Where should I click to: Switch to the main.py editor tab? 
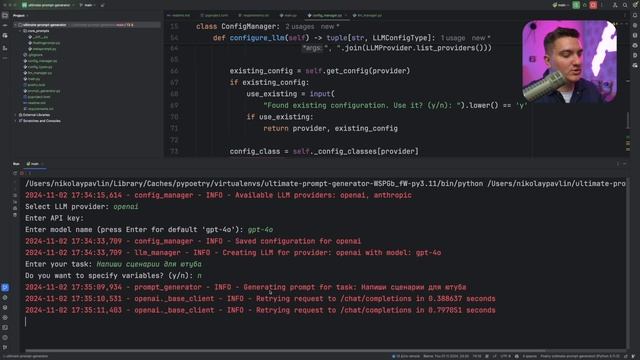click(288, 16)
